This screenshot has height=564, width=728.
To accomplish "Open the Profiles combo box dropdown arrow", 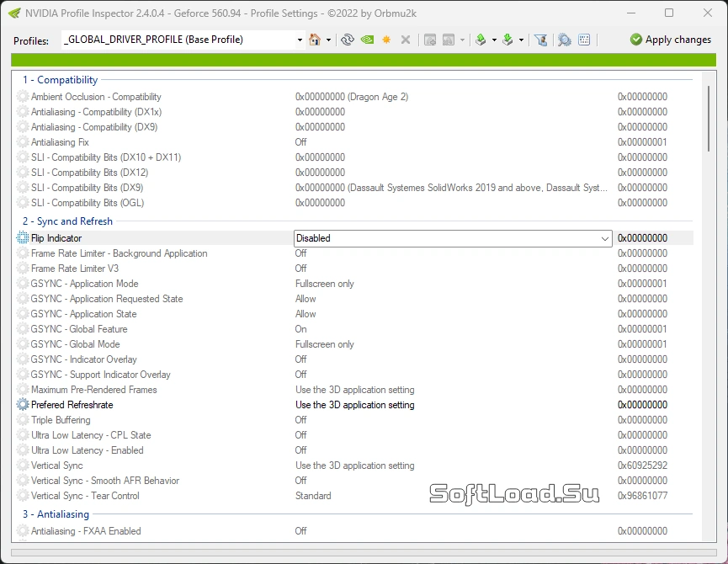I will tap(300, 40).
